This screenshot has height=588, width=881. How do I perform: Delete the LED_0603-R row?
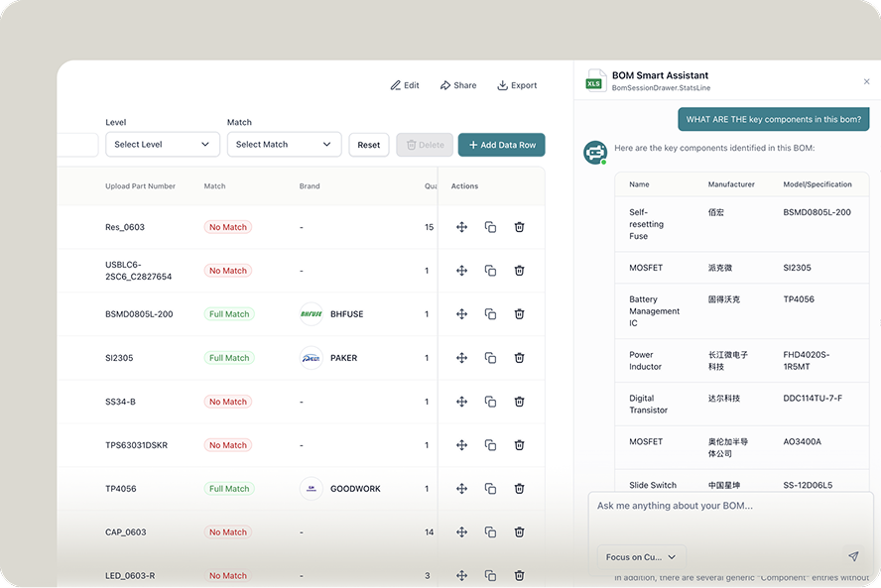519,576
